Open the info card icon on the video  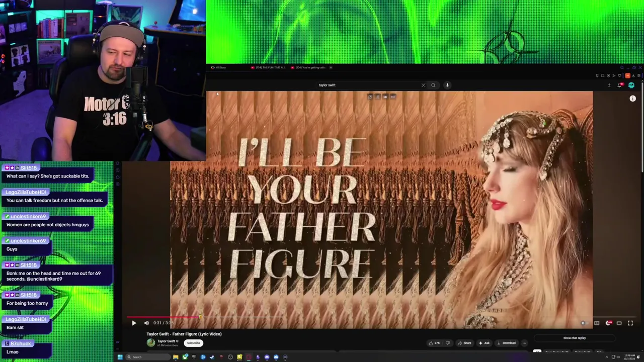coord(632,99)
